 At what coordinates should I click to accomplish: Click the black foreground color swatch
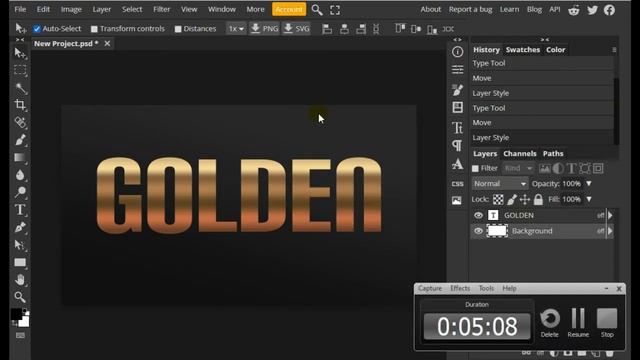pos(16,314)
